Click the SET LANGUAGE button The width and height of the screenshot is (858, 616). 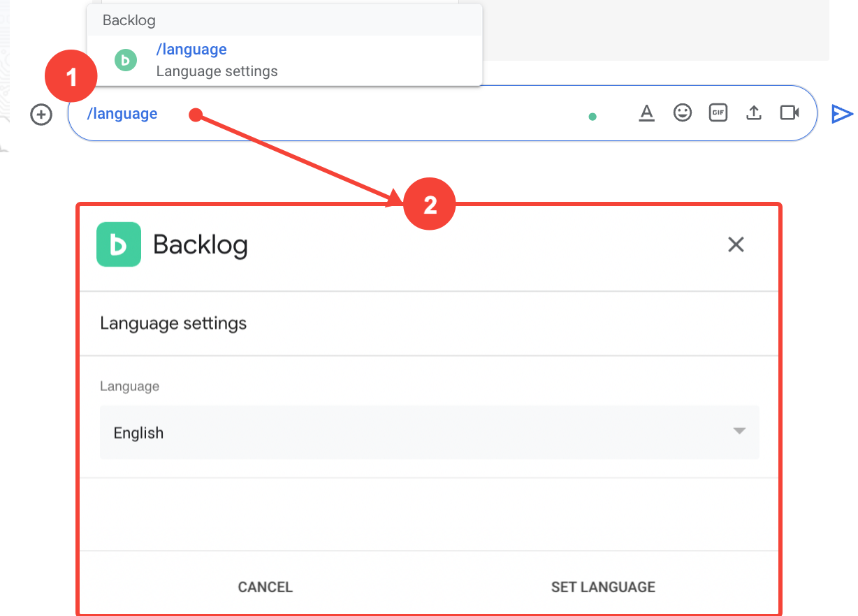[x=603, y=587]
